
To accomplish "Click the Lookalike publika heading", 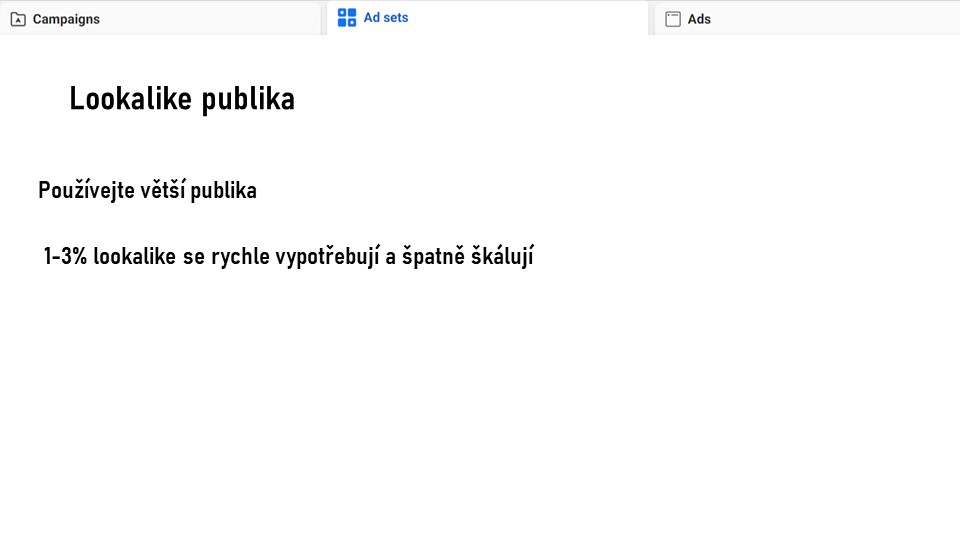I will click(x=182, y=99).
